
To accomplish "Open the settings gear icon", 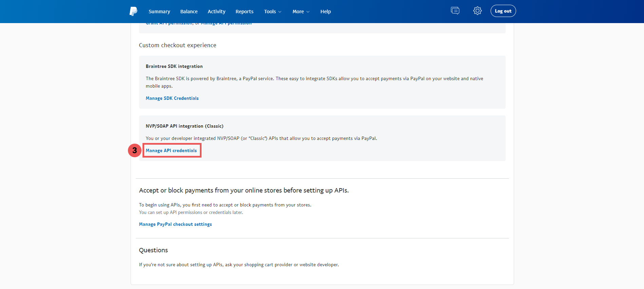I will [x=477, y=11].
